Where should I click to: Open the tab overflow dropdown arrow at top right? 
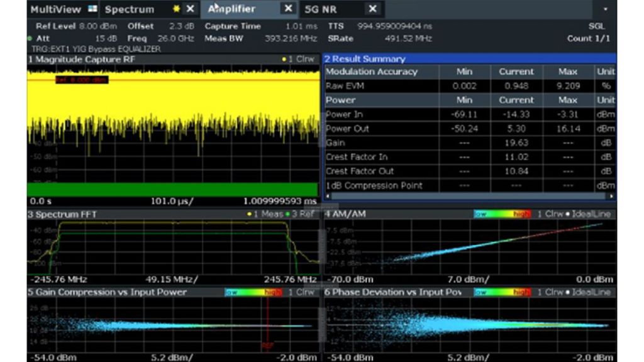pos(605,10)
